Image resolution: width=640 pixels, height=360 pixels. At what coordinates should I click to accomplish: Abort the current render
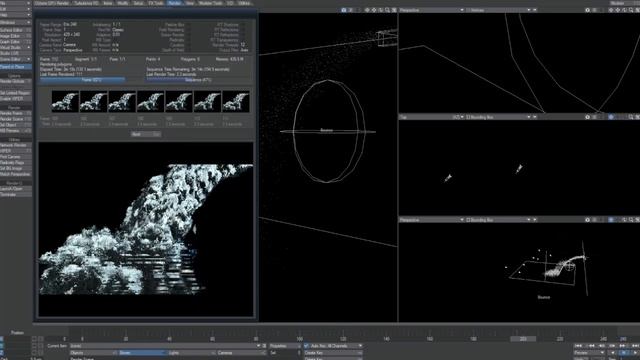pyautogui.click(x=146, y=134)
